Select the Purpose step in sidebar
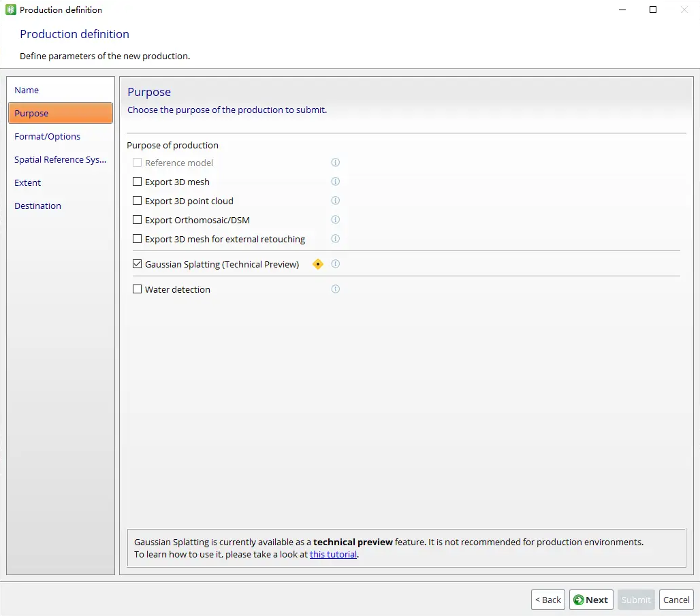This screenshot has height=616, width=700. (x=61, y=114)
